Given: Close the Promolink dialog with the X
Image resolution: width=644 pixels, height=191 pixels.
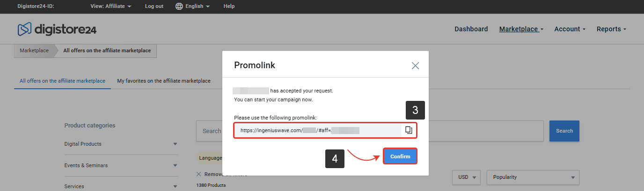Looking at the screenshot, I should click(x=415, y=65).
